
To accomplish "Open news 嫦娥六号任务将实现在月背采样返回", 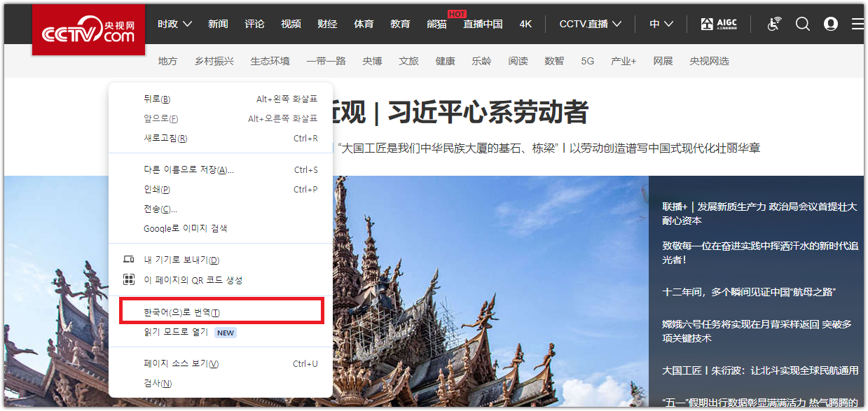I will [x=757, y=331].
